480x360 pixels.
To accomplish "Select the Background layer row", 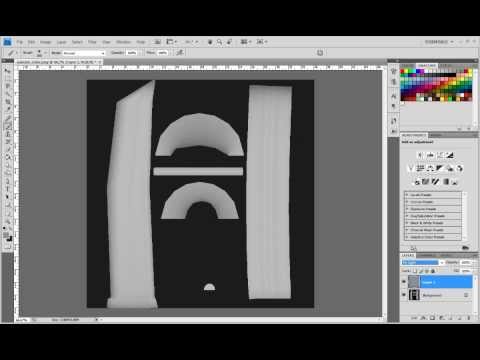I will click(x=437, y=295).
